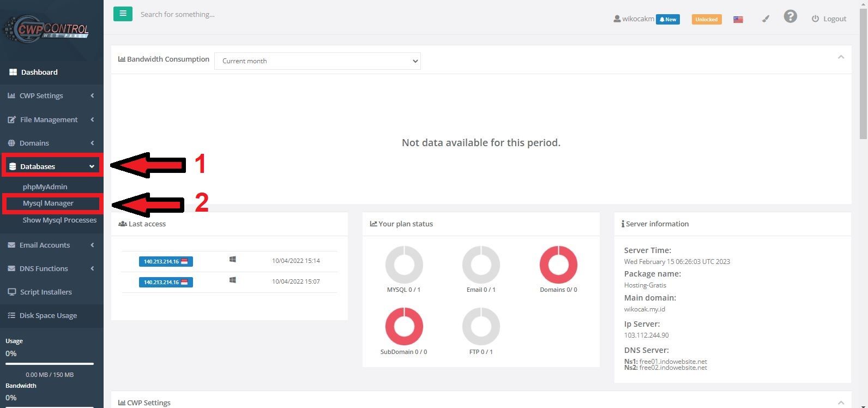This screenshot has height=408, width=868.
Task: Click the Server information header
Action: pos(733,224)
